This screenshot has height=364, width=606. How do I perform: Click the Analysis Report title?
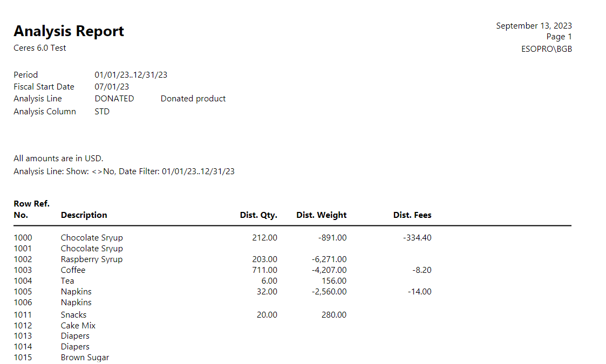69,31
